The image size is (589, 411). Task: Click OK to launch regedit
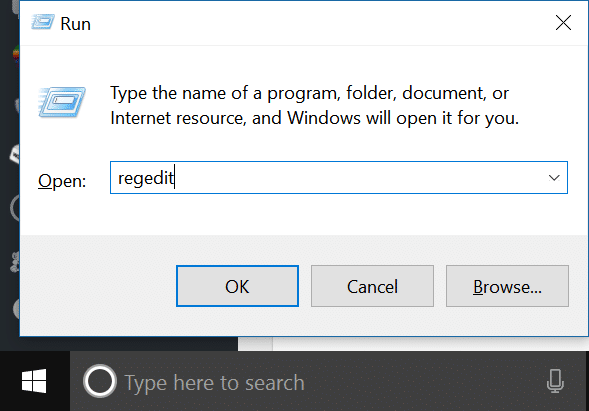pos(237,286)
